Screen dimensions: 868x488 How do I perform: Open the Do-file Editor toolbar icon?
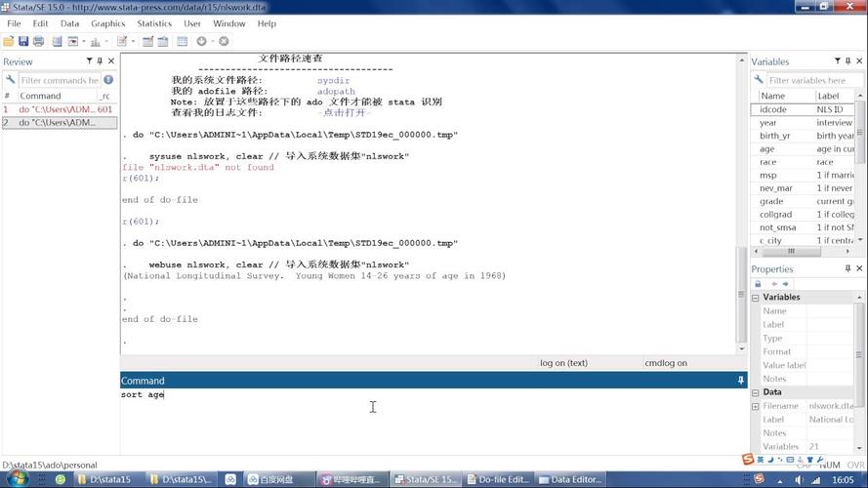tap(122, 42)
